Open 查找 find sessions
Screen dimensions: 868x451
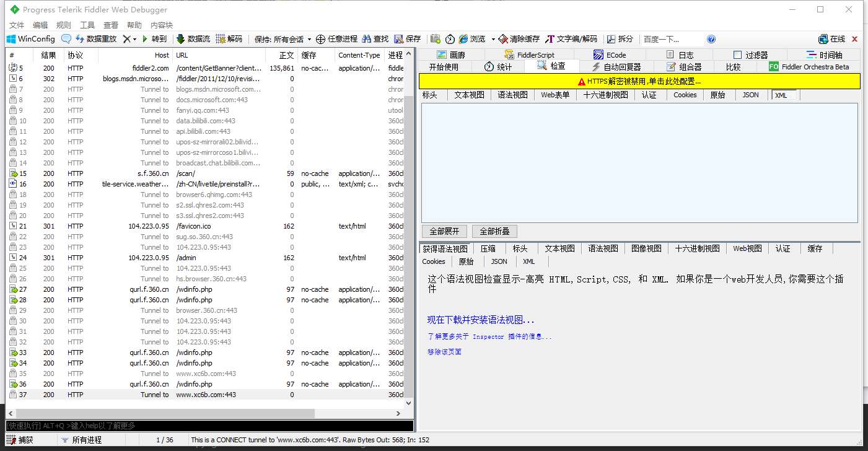[375, 39]
